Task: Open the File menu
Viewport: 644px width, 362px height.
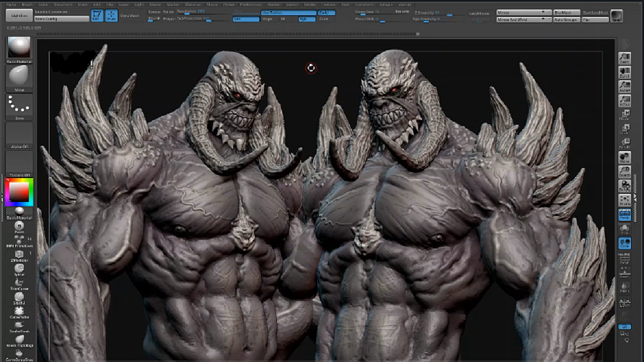Action: pos(109,4)
